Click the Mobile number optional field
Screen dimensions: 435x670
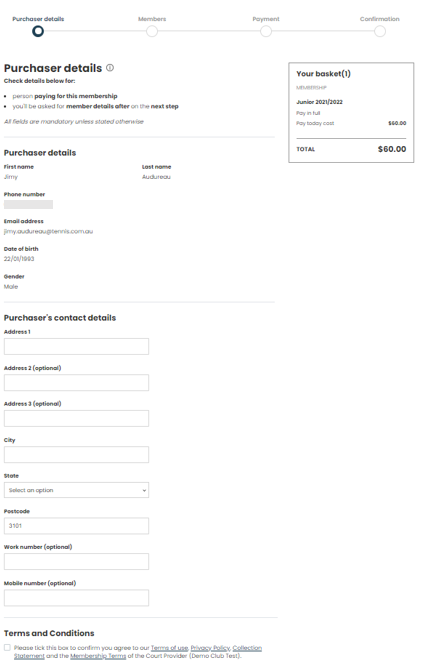[x=76, y=598]
